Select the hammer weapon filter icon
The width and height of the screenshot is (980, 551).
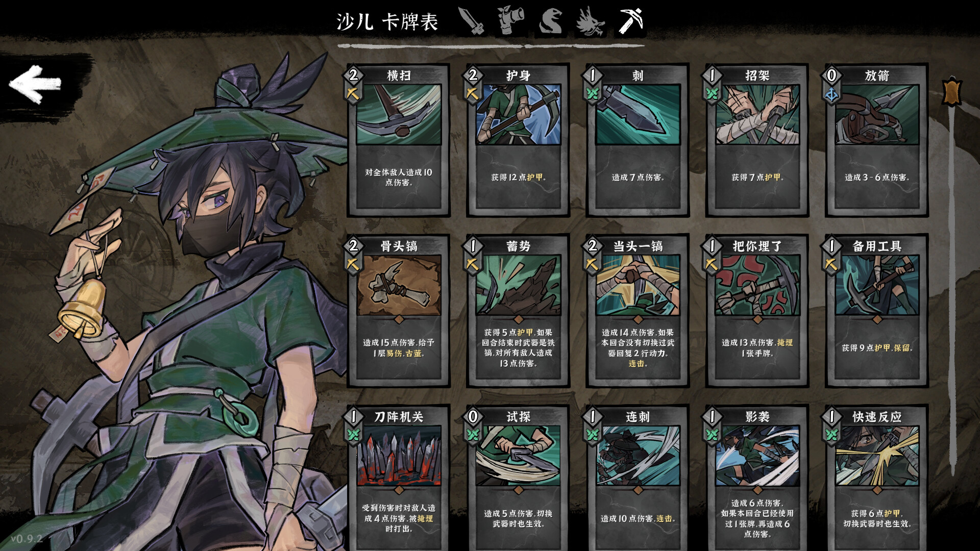(x=510, y=20)
